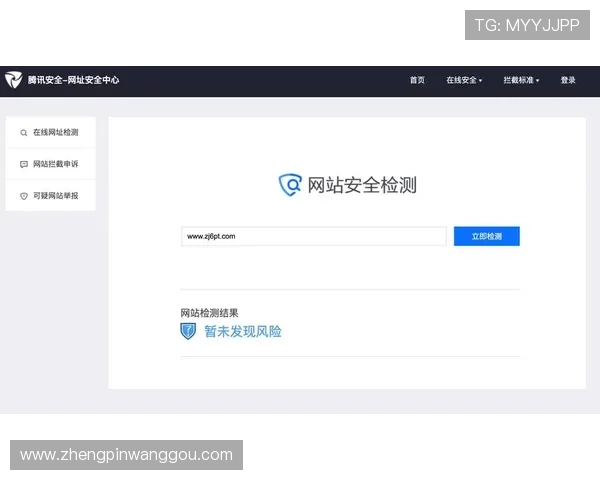Click the Tencent Security shield logo

tap(14, 80)
